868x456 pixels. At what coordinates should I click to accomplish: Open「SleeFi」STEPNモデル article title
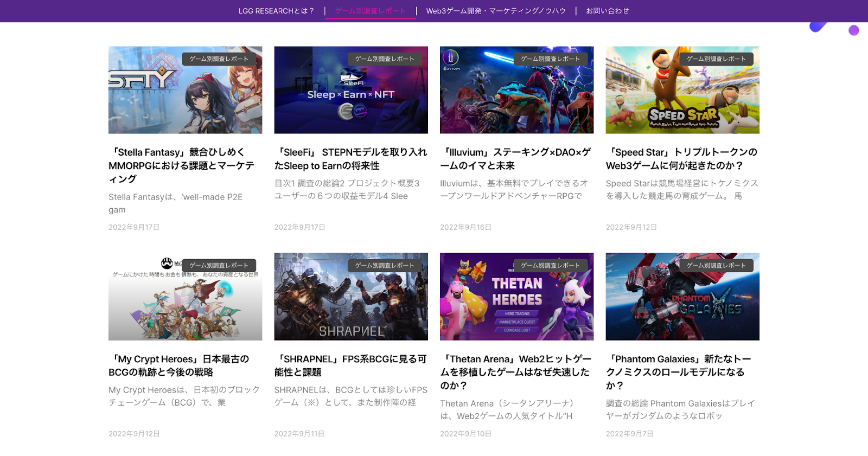351,159
